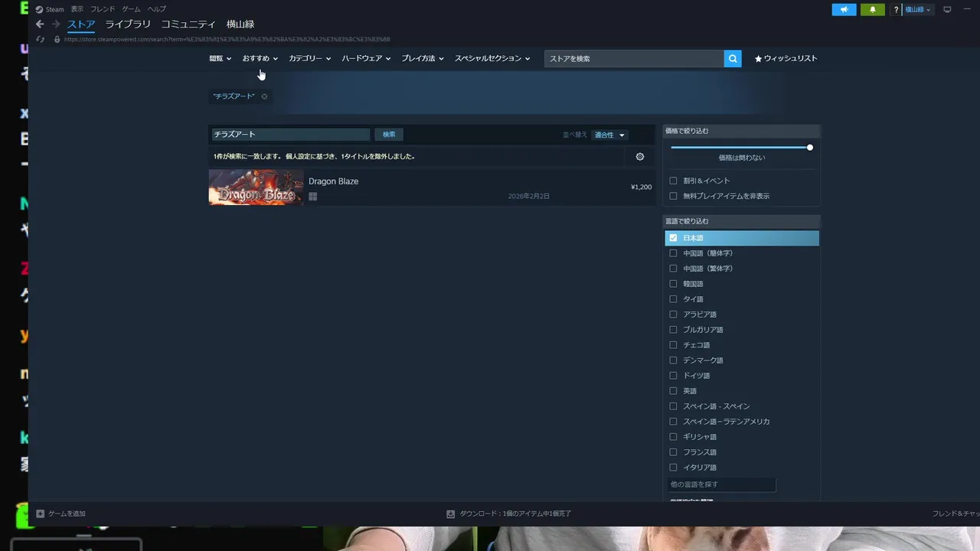Toggle 無料プレイアイテムを非表示 checkbox
The width and height of the screenshot is (980, 551).
673,196
